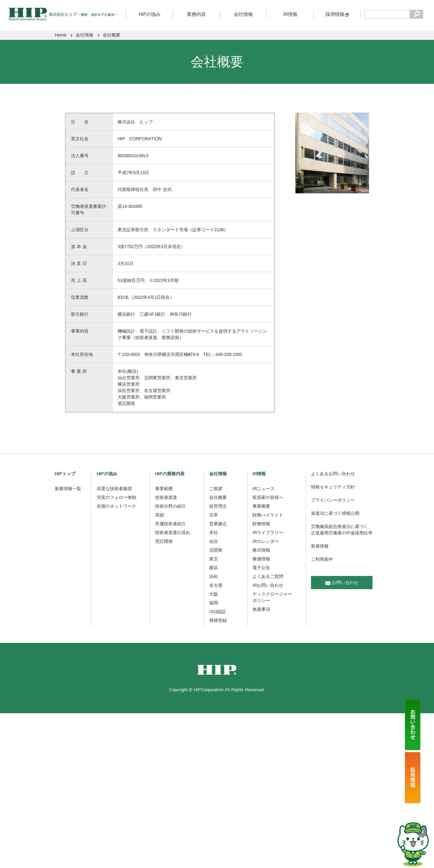Click the office building photo
The height and width of the screenshot is (868, 434).
coord(332,153)
